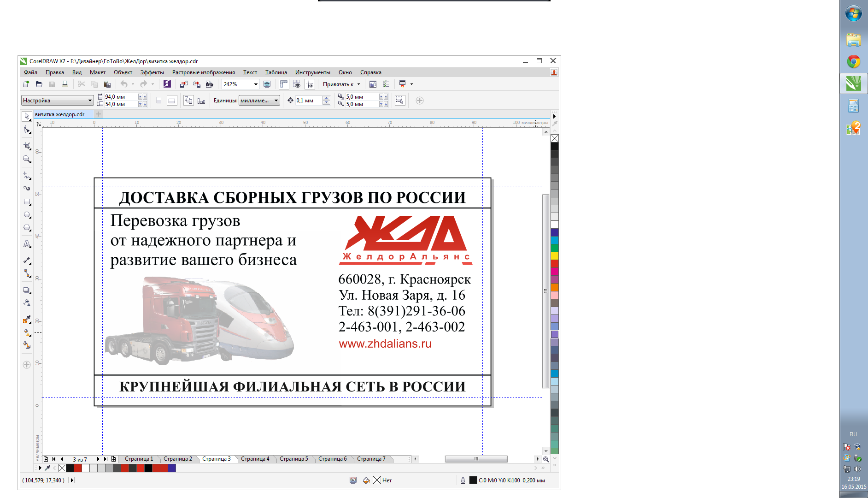Screen dimensions: 868x498
Task: Select the Ellipse tool
Action: 27,215
